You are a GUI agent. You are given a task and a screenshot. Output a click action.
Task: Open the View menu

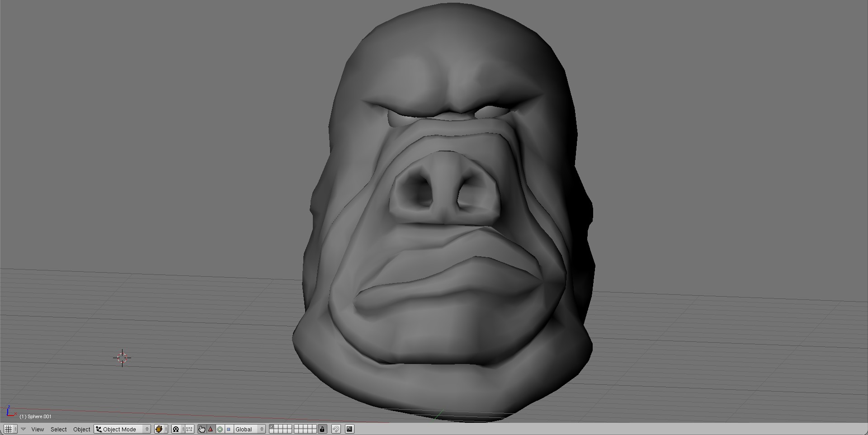pyautogui.click(x=38, y=429)
